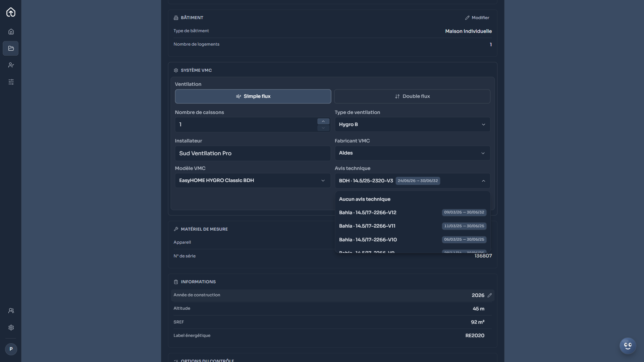Click the app logo in the sidebar
This screenshot has height=362, width=644.
tap(11, 12)
